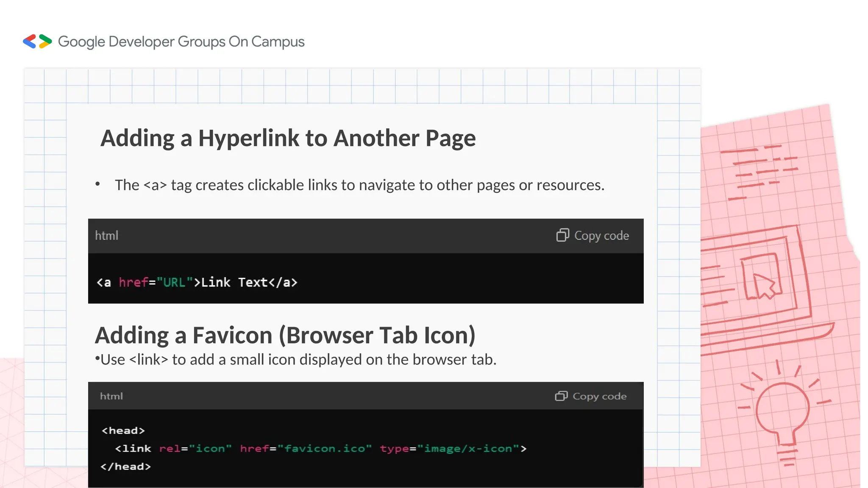
Task: Click the sketched text lines doodle
Action: pos(761,172)
